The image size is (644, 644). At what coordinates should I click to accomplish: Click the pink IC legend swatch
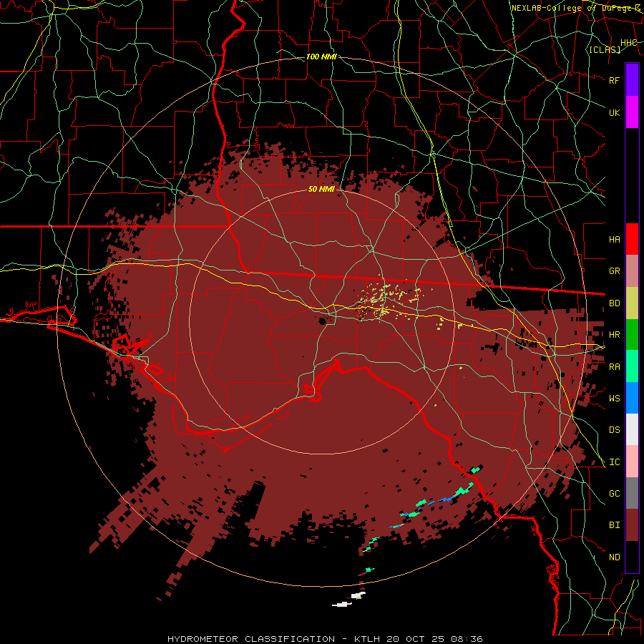[632, 462]
